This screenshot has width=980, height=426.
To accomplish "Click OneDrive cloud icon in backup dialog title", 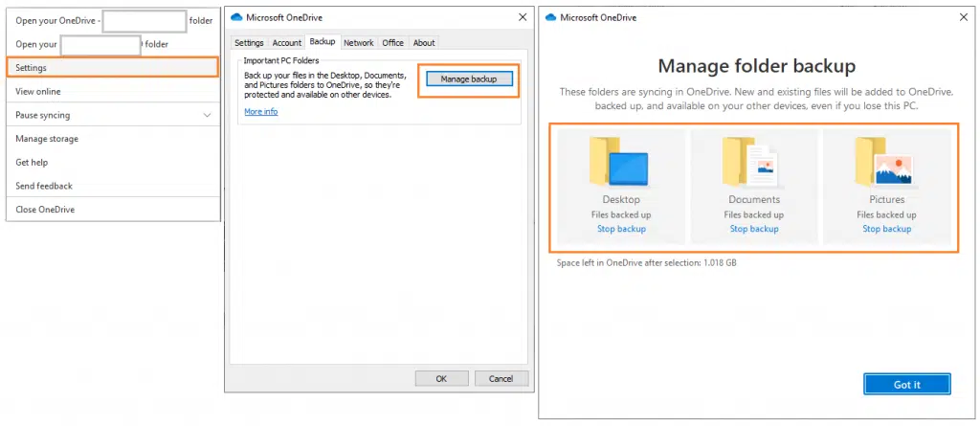I will (550, 17).
